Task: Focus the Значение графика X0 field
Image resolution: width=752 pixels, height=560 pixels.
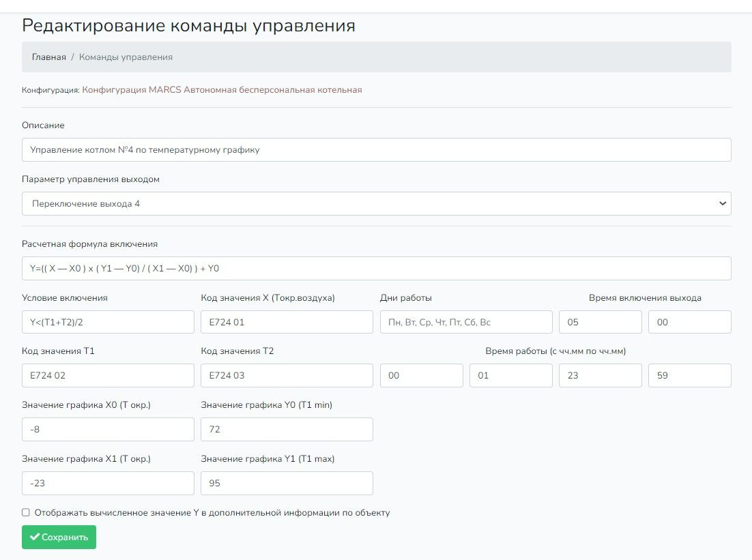Action: (x=108, y=429)
